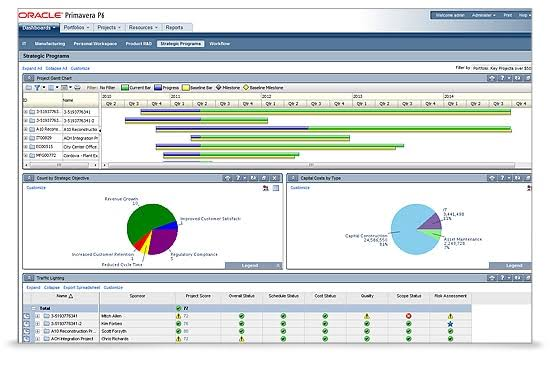Click Customize in Capital Costs by Type
The width and height of the screenshot is (550, 367).
(x=300, y=188)
